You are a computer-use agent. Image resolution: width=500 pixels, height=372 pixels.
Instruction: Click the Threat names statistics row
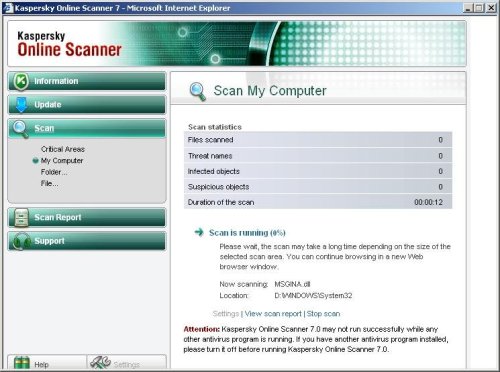point(318,156)
